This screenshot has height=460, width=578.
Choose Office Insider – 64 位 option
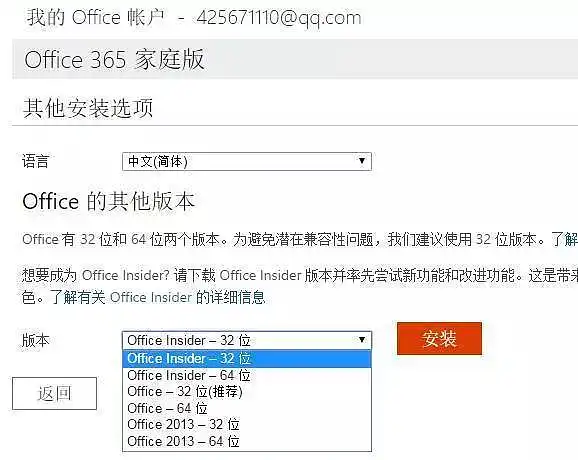pyautogui.click(x=247, y=376)
